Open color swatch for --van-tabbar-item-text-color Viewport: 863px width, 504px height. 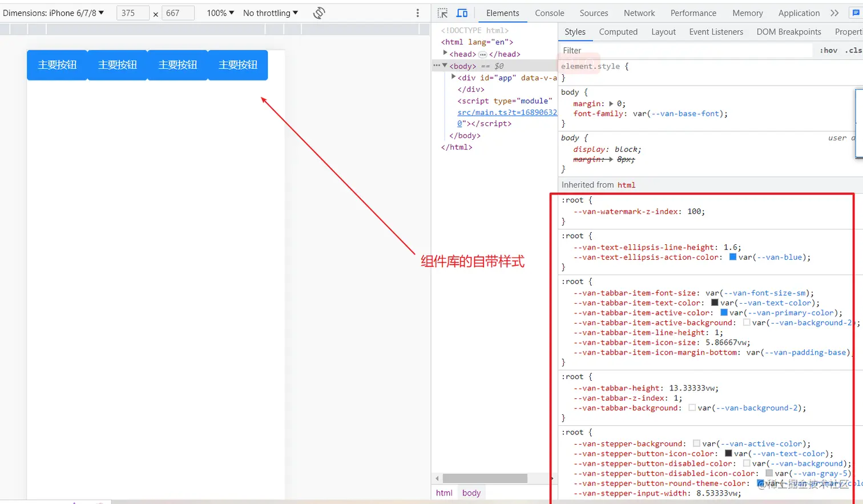714,303
